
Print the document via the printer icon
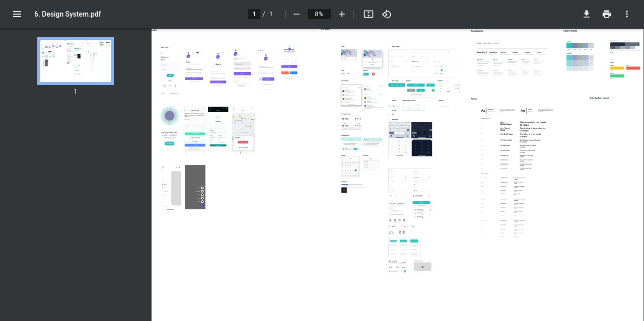click(x=606, y=14)
